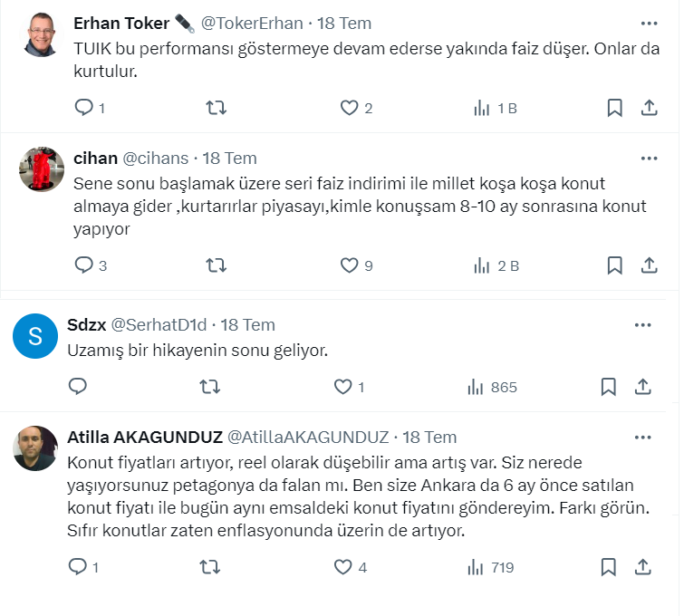Open more options on Sdzx's tweet
Image resolution: width=684 pixels, height=616 pixels.
[x=642, y=324]
